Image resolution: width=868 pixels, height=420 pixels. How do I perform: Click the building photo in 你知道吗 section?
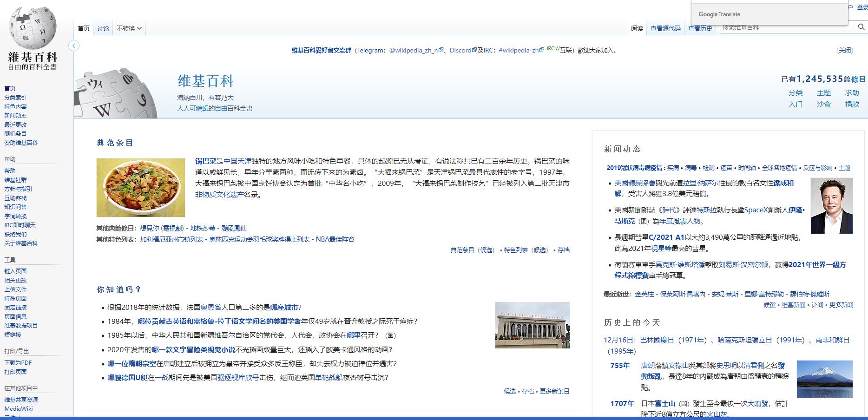point(532,325)
